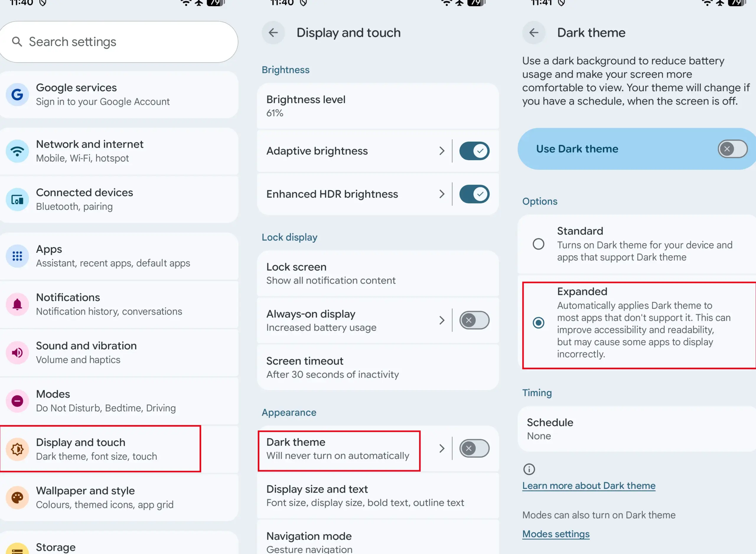The width and height of the screenshot is (756, 554).
Task: Click the Sound and vibration speaker icon
Action: tap(17, 352)
